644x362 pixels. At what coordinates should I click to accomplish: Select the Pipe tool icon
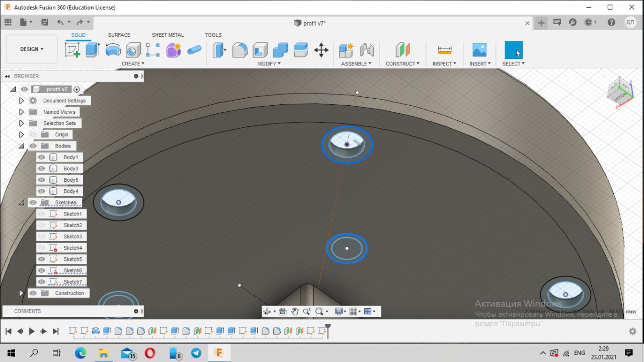194,50
